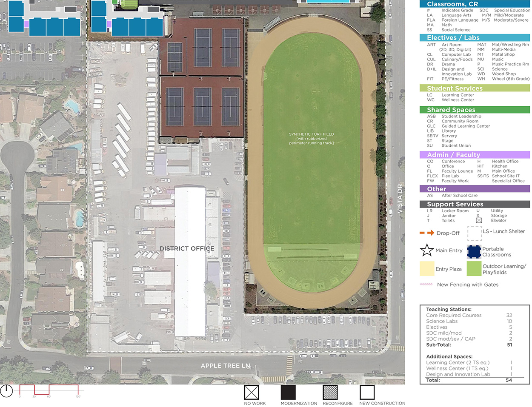Click the orange Drop-Off arrow symbol
This screenshot has width=532, height=407.
427,233
